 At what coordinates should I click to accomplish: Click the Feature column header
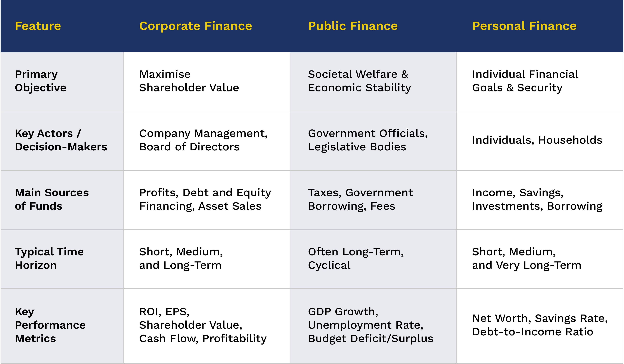pyautogui.click(x=38, y=26)
